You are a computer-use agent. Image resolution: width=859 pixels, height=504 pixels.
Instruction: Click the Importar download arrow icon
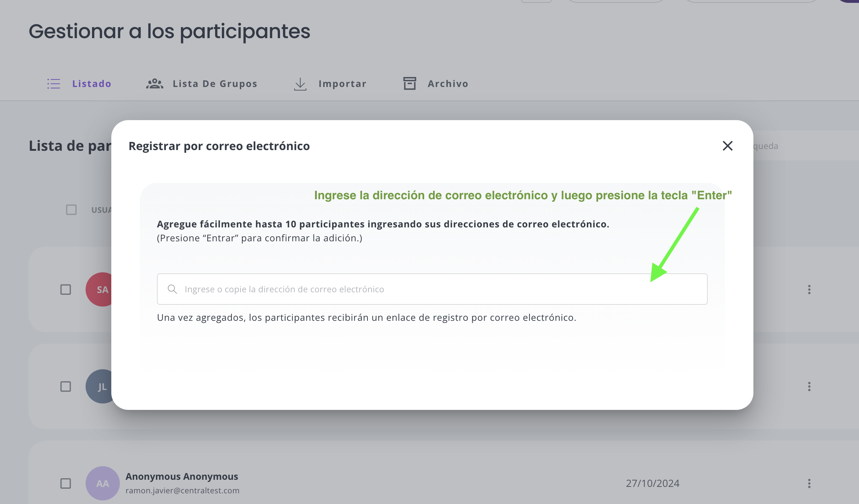point(300,84)
